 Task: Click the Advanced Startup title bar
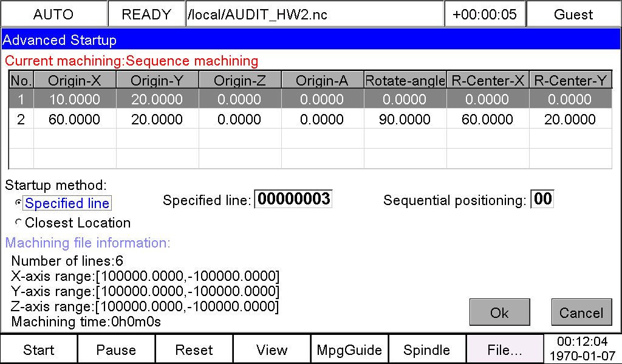click(310, 39)
